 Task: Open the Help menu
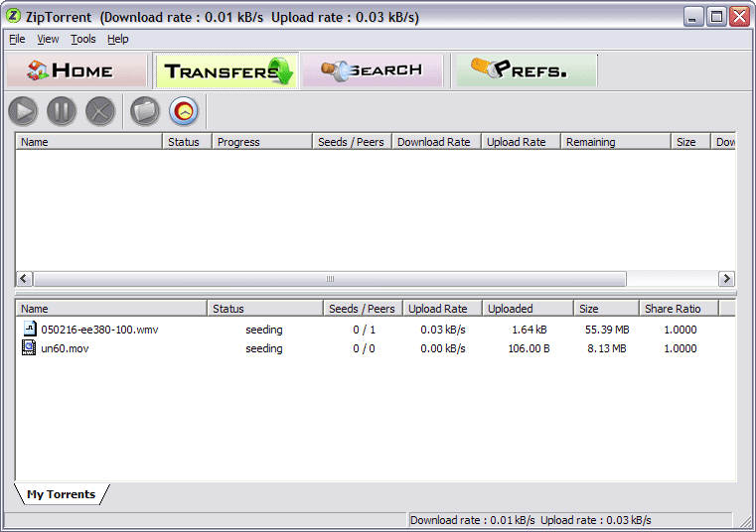(117, 39)
